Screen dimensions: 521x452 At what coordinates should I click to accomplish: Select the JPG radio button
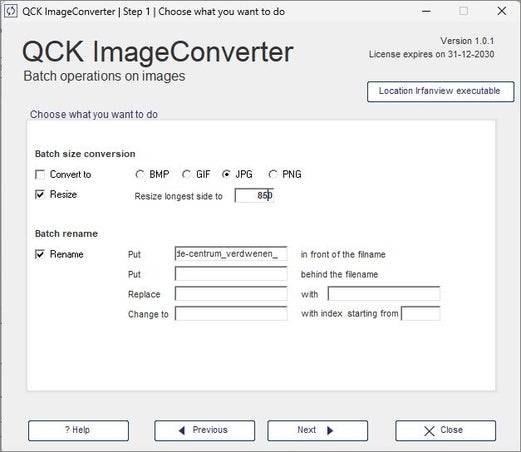coord(226,174)
